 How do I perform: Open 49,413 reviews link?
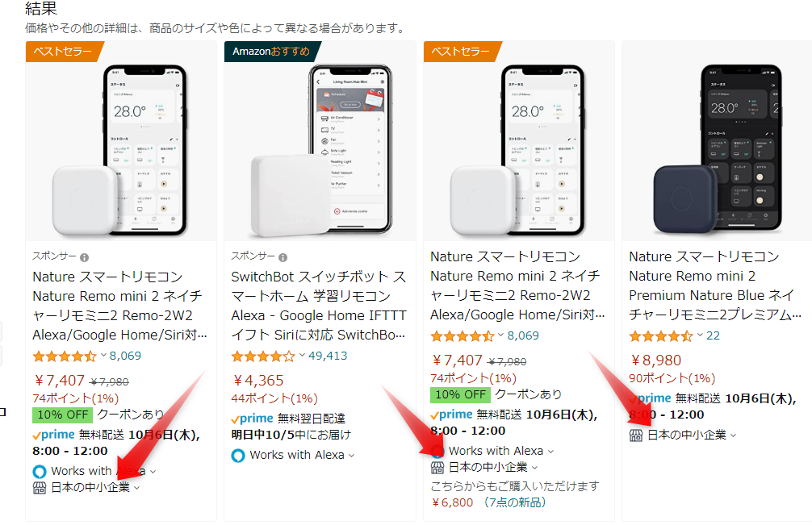pos(328,356)
